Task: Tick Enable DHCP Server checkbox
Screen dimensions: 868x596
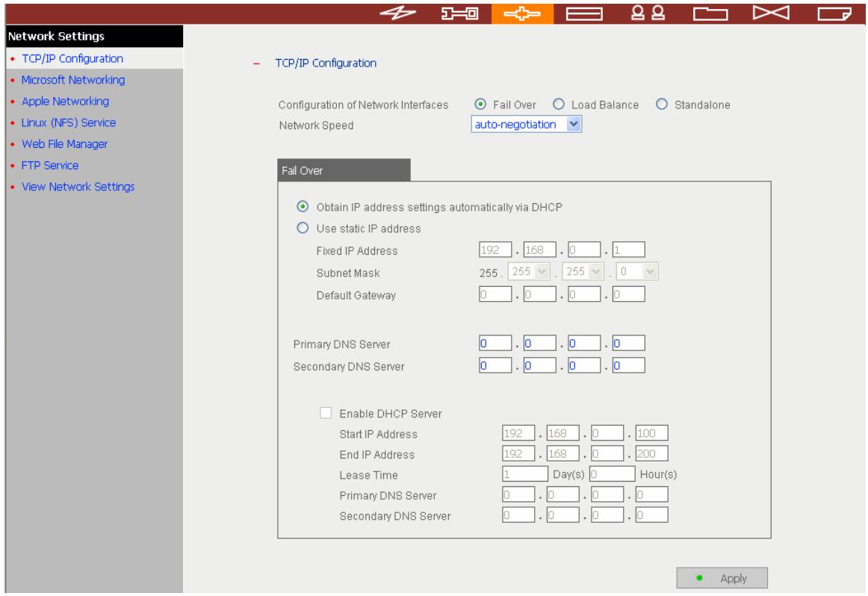Action: point(326,413)
